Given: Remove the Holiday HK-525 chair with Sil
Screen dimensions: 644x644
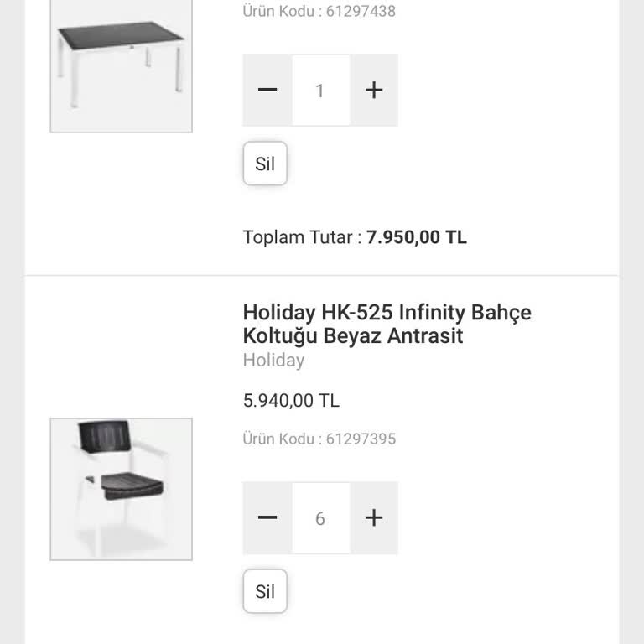Looking at the screenshot, I should point(265,591).
